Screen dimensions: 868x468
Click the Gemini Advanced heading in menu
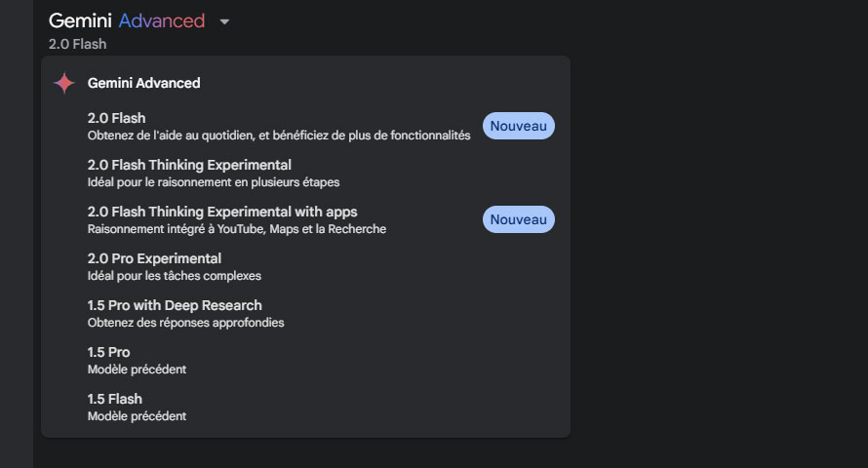[144, 83]
